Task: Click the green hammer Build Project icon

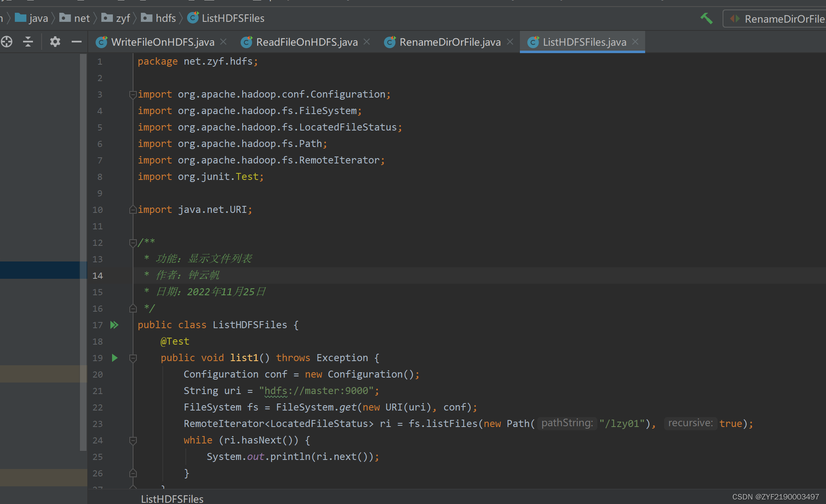Action: pyautogui.click(x=707, y=19)
